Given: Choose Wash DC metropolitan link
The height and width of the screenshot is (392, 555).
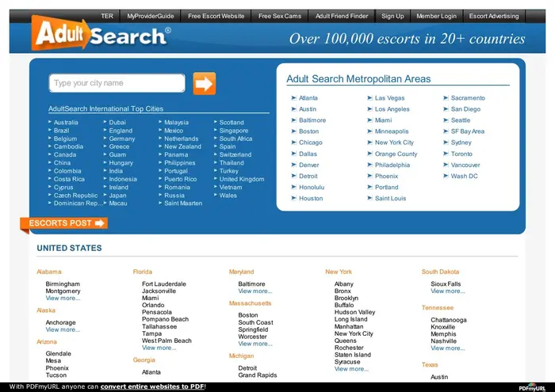Looking at the screenshot, I should pyautogui.click(x=464, y=176).
